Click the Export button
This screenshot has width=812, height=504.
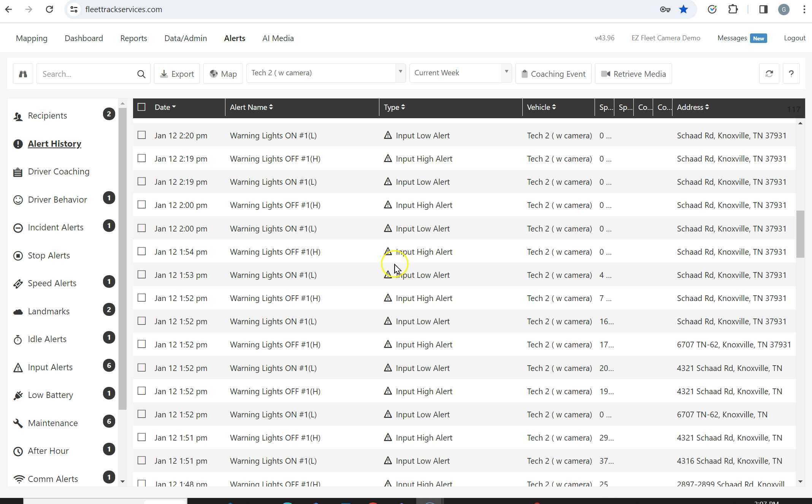(x=177, y=74)
